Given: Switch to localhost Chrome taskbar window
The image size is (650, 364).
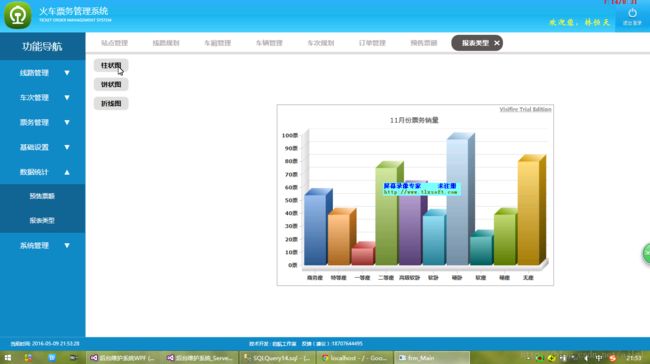Looking at the screenshot, I should click(355, 357).
